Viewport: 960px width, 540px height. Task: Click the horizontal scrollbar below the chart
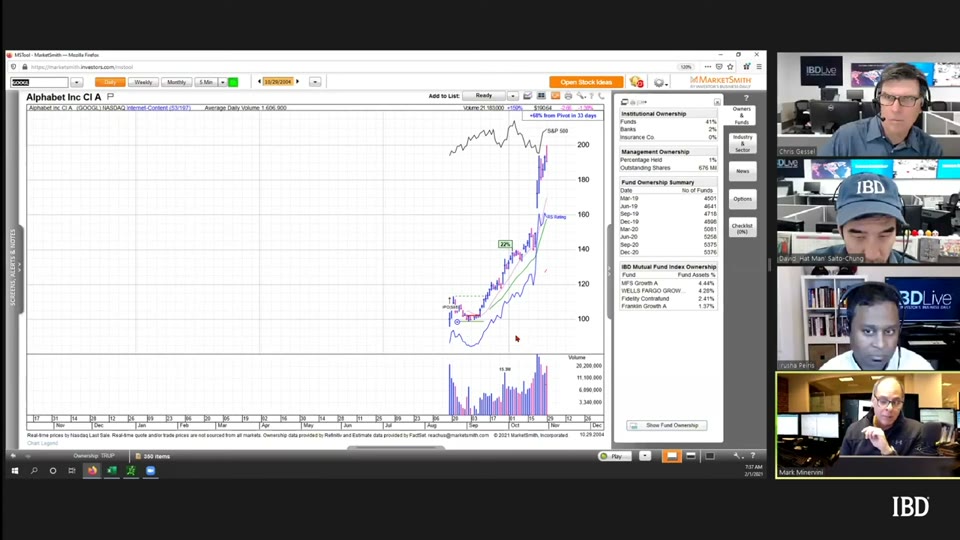(x=396, y=448)
